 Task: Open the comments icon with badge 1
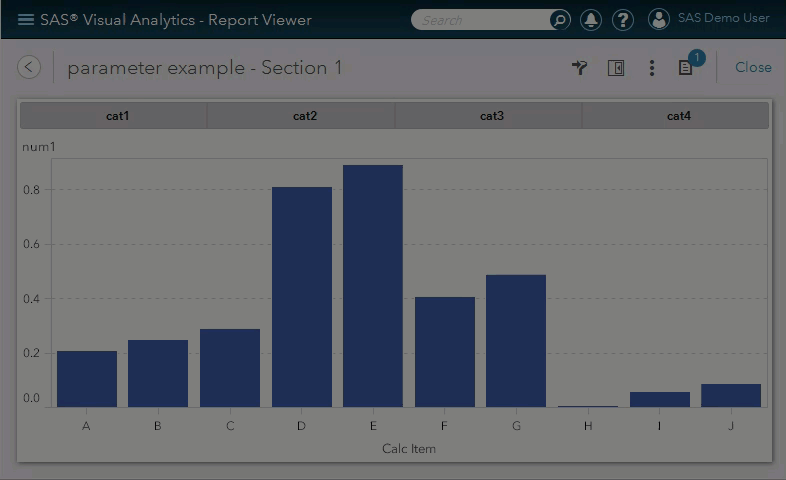click(x=686, y=68)
